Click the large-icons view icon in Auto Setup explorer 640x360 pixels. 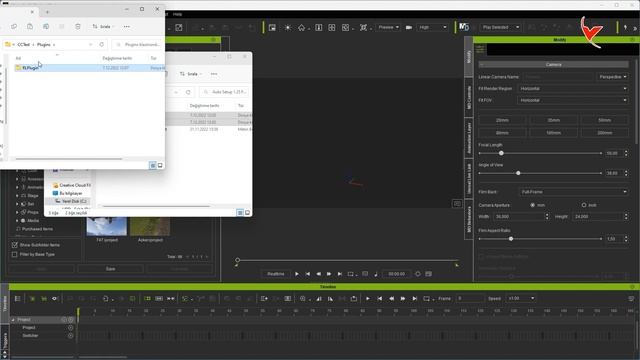pos(247,213)
